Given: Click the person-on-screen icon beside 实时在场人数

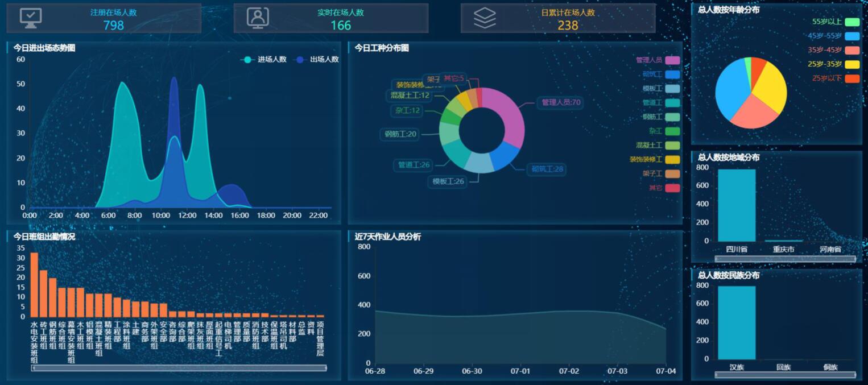Looking at the screenshot, I should tap(258, 18).
